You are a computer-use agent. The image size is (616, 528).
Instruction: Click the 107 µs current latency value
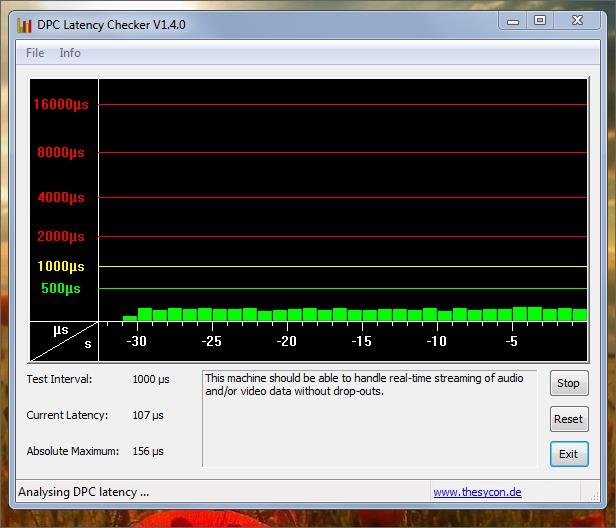tap(148, 415)
